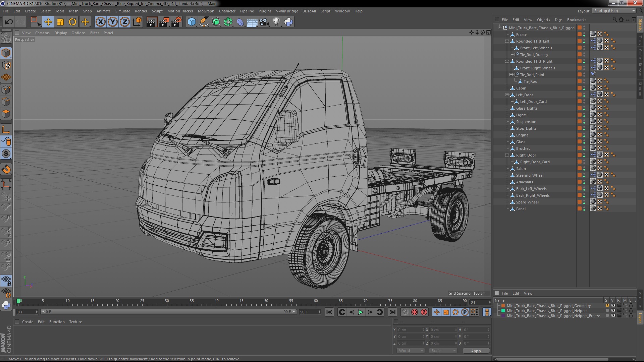
Task: Select the Live Selection tool
Action: (x=35, y=22)
